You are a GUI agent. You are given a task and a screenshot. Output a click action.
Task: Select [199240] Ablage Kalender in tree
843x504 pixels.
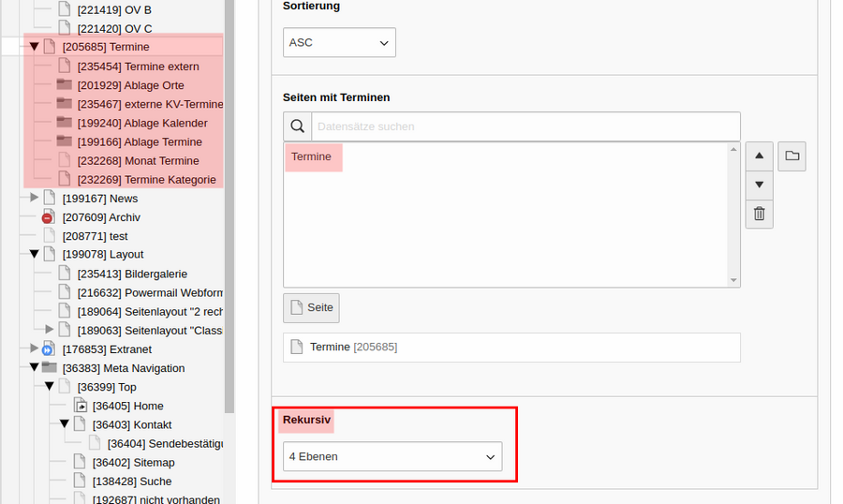142,123
